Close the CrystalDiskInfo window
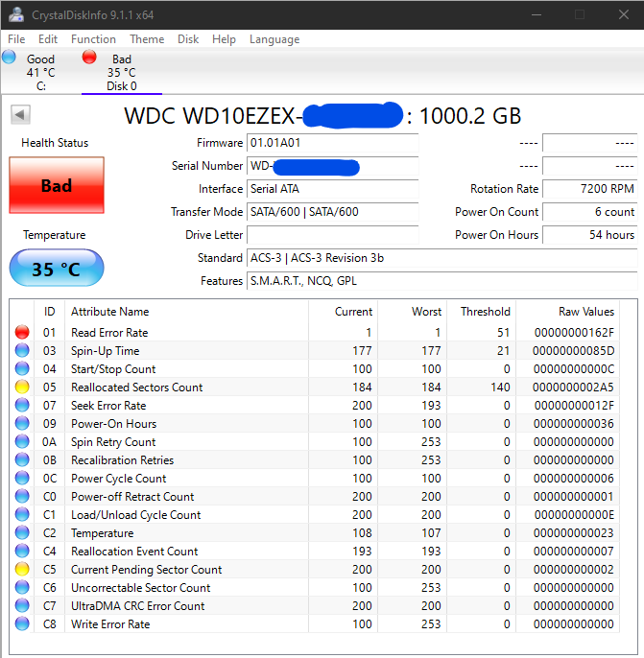644x658 pixels. [x=624, y=14]
